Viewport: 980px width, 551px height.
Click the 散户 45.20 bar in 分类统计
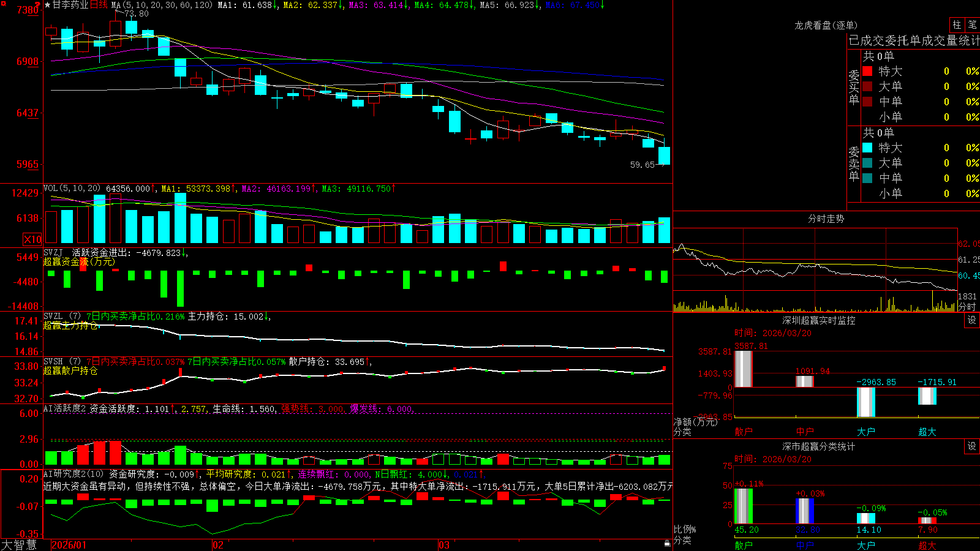744,506
